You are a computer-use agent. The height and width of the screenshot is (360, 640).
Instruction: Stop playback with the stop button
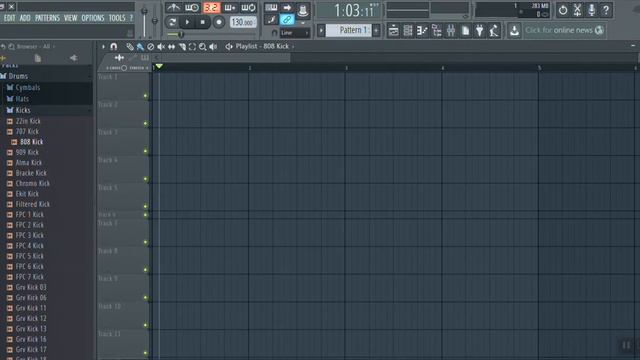click(203, 22)
